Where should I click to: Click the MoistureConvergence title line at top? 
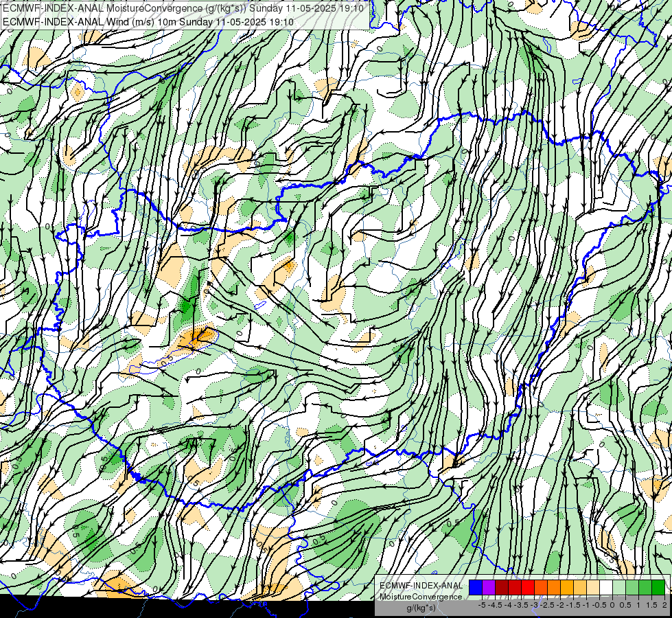(x=183, y=8)
